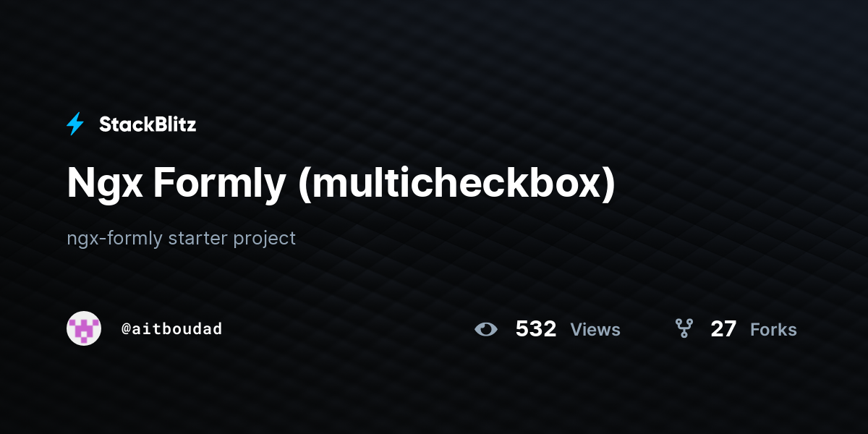
Task: Select the Forks label text
Action: pos(773,330)
